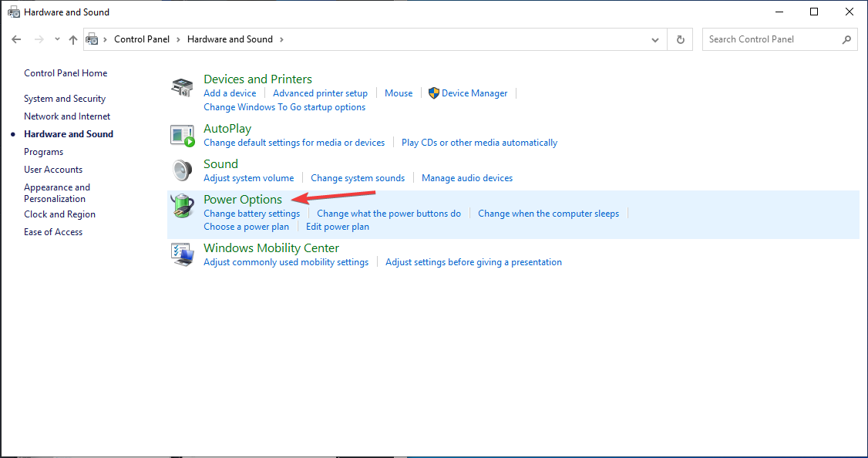Select Hardware and Sound in the sidebar
The image size is (868, 458).
click(x=68, y=133)
